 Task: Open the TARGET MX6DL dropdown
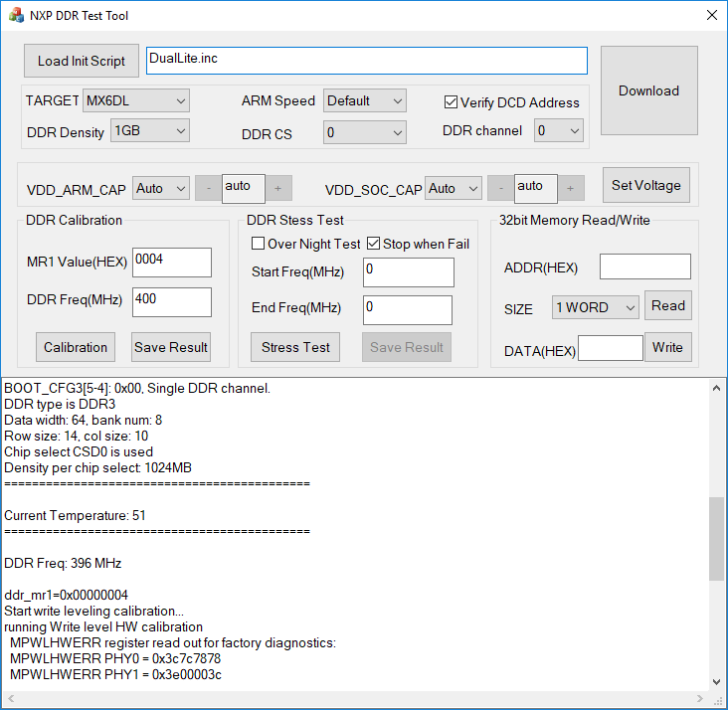tap(136, 100)
